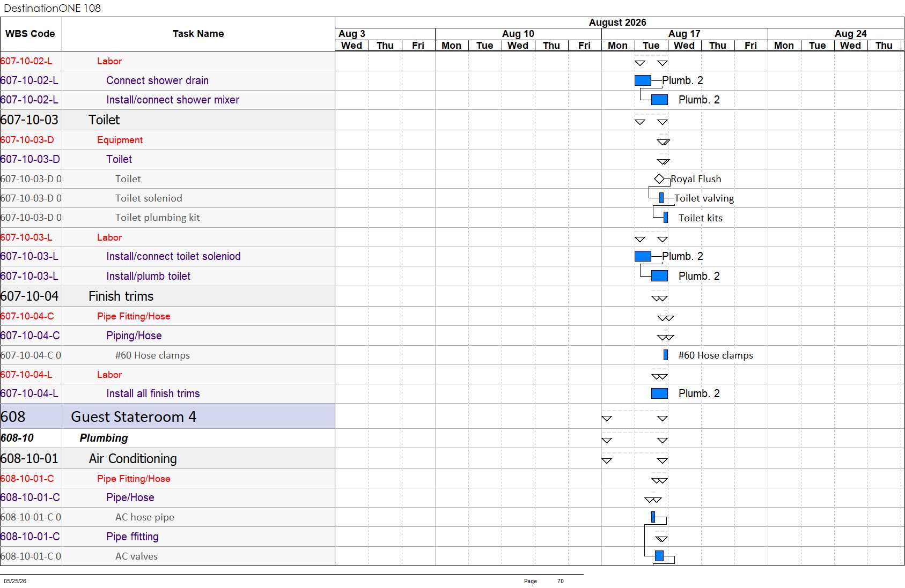Select the Finish trims summary row
Viewport: 905px width, 588px height.
[167, 296]
